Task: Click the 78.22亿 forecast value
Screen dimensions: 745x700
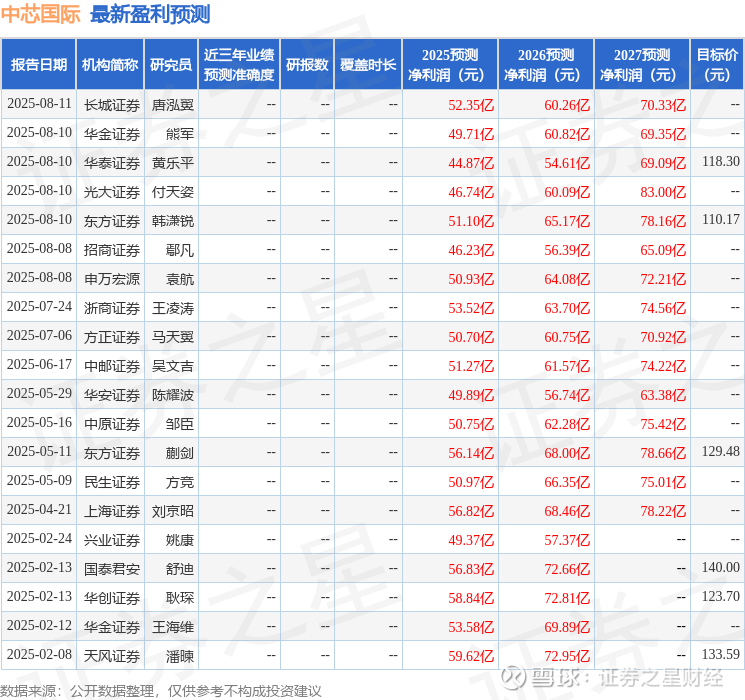Action: [663, 511]
